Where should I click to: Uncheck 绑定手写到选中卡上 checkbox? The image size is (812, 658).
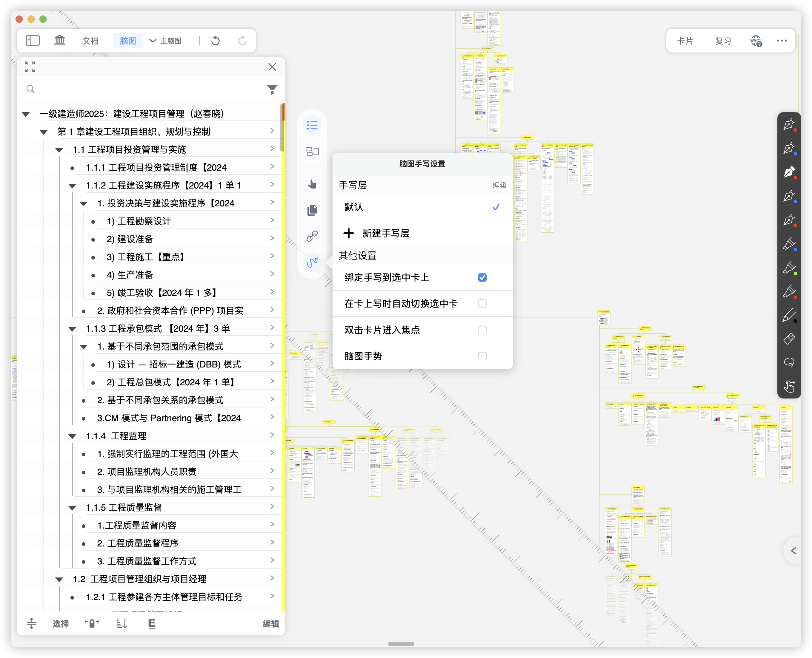tap(482, 277)
